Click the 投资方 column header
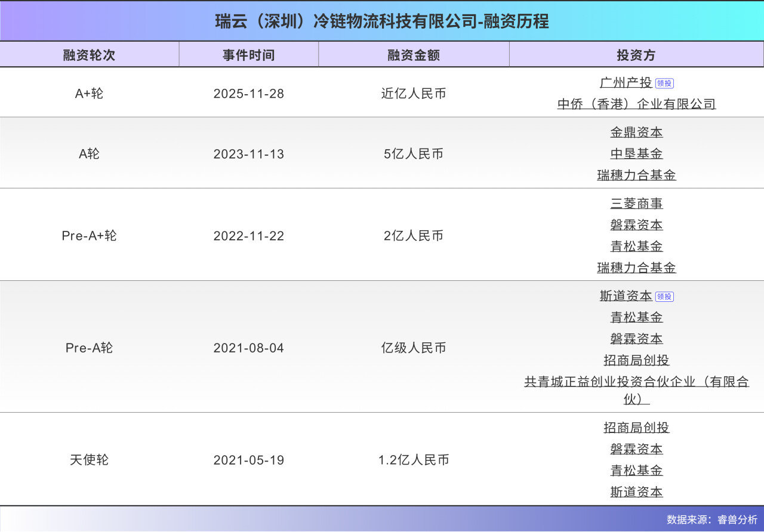Screen dimensions: 764x532 636,55
